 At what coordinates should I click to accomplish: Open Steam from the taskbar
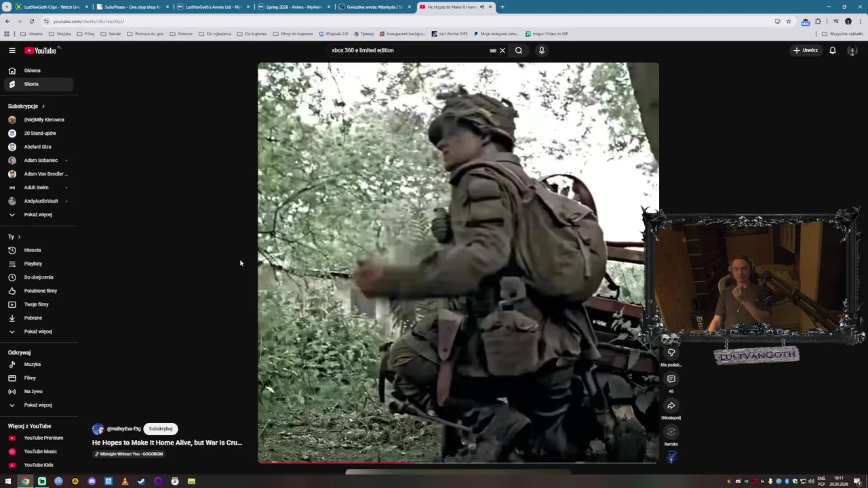click(x=141, y=481)
